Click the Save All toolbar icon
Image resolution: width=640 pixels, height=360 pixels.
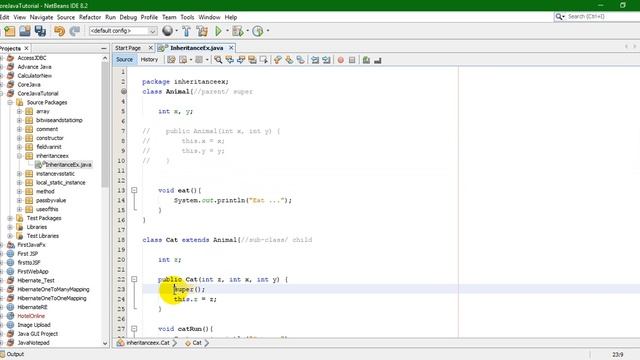pyautogui.click(x=40, y=31)
